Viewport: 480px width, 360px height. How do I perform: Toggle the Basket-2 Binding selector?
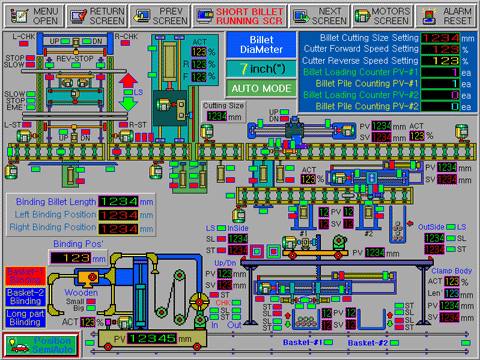(x=25, y=297)
